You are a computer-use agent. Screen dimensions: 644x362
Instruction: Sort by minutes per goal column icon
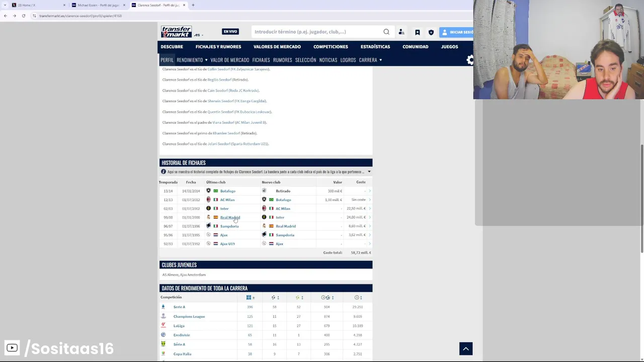tap(327, 298)
